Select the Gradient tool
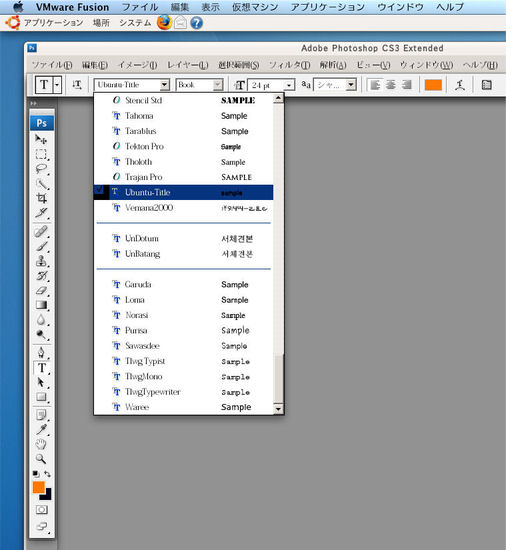The width and height of the screenshot is (506, 550). click(41, 305)
